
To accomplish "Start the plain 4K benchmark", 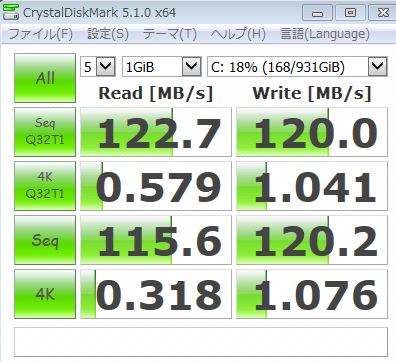I will pos(45,294).
